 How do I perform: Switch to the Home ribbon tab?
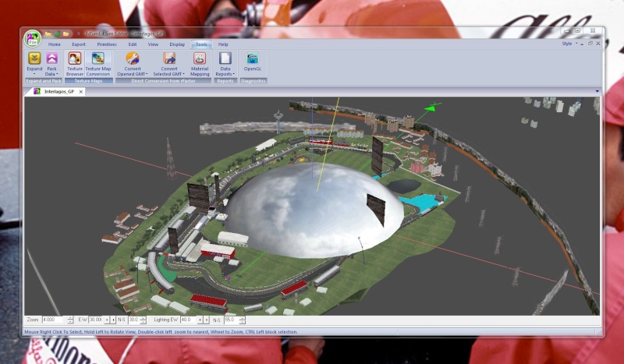coord(55,44)
